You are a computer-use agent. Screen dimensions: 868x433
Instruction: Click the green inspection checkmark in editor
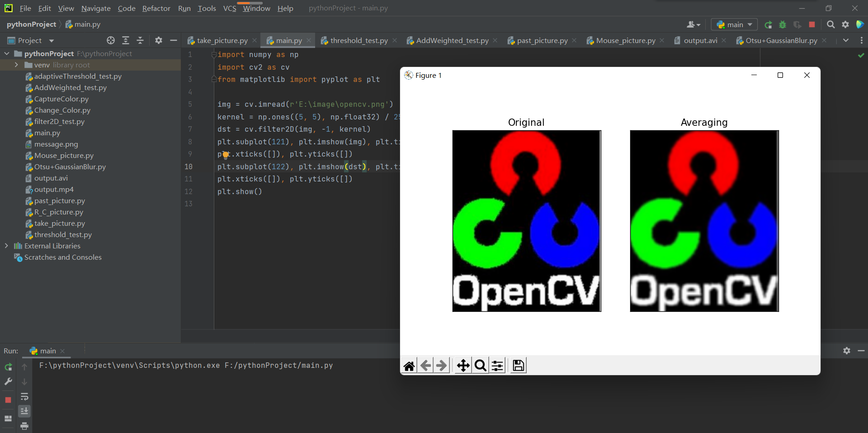point(861,55)
